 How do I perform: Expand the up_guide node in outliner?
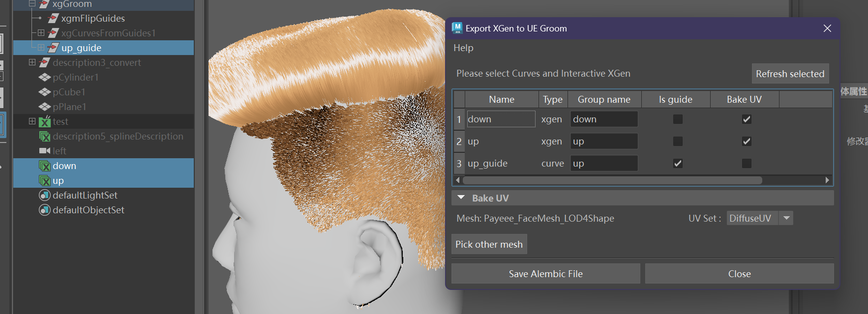41,48
